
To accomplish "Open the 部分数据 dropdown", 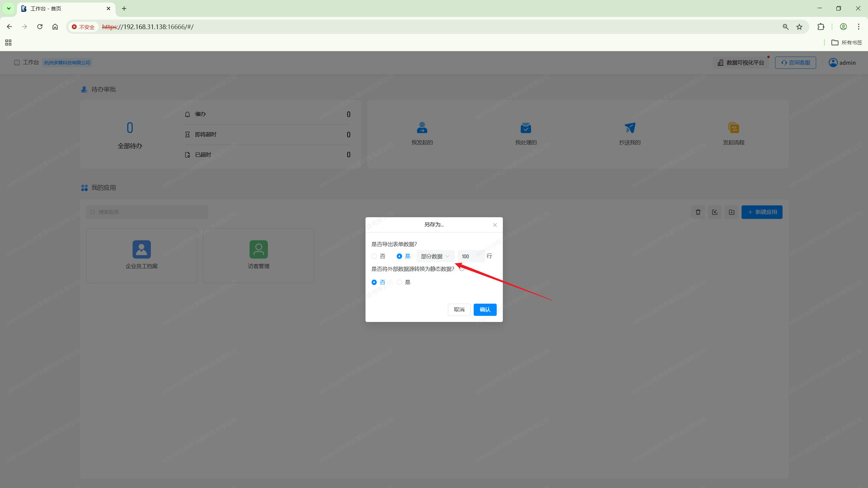I will (x=435, y=256).
